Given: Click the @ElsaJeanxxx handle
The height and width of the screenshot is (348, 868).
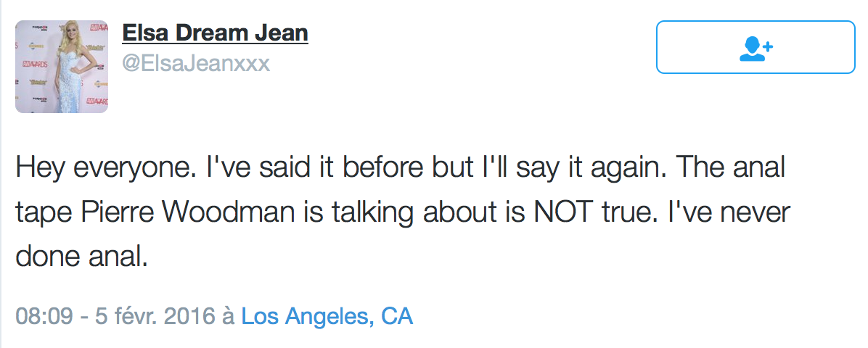Looking at the screenshot, I should click(x=195, y=64).
